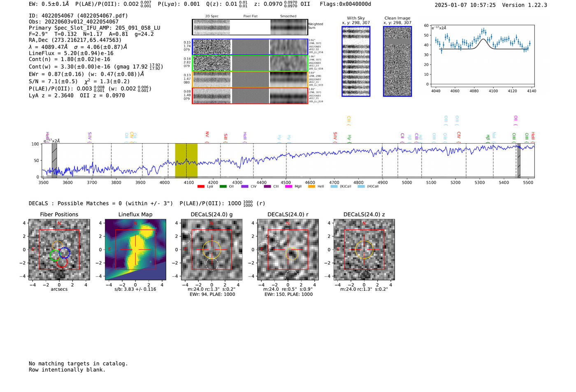Click the Obs: 20220603v012_4022054067 line
Screen dimensions: 576x392
(74, 22)
